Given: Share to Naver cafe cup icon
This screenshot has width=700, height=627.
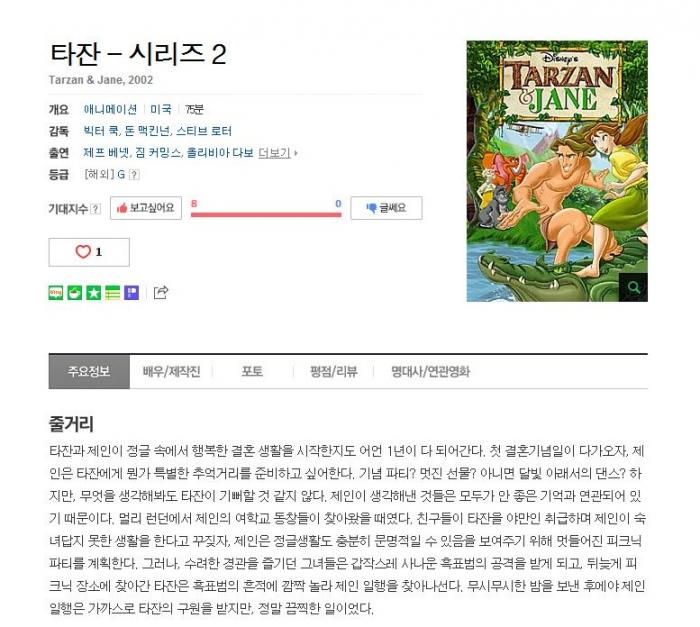Looking at the screenshot, I should point(75,293).
